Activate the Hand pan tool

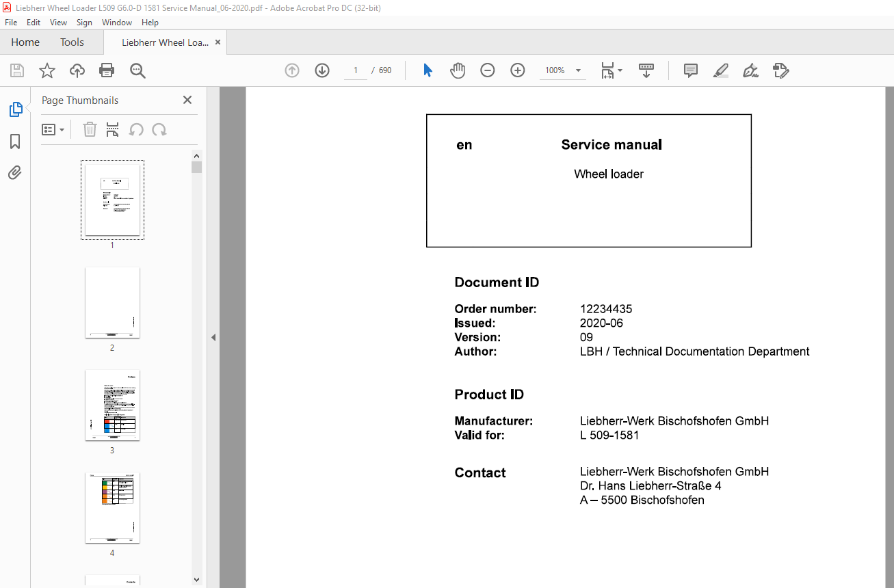(458, 70)
